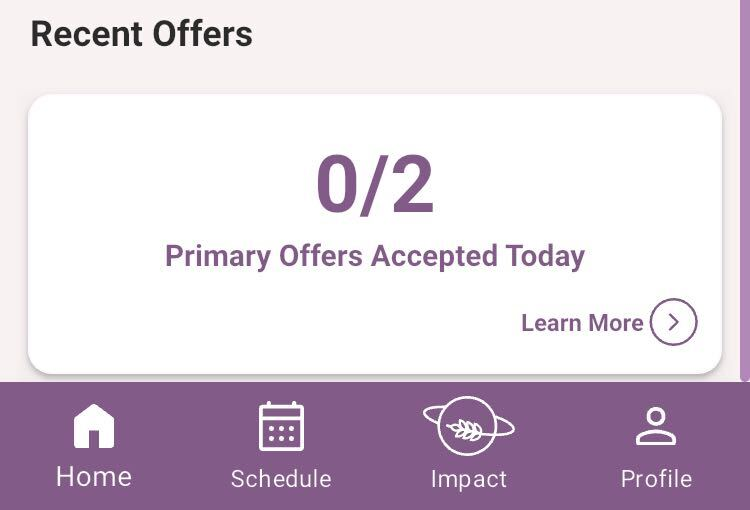Click the Recent Offers heading
750x510 pixels.
click(141, 34)
